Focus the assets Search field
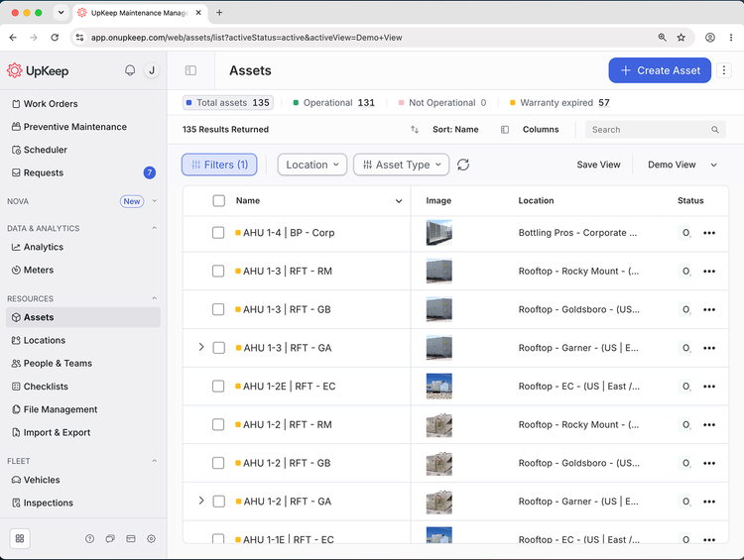Image resolution: width=744 pixels, height=560 pixels. pyautogui.click(x=656, y=130)
